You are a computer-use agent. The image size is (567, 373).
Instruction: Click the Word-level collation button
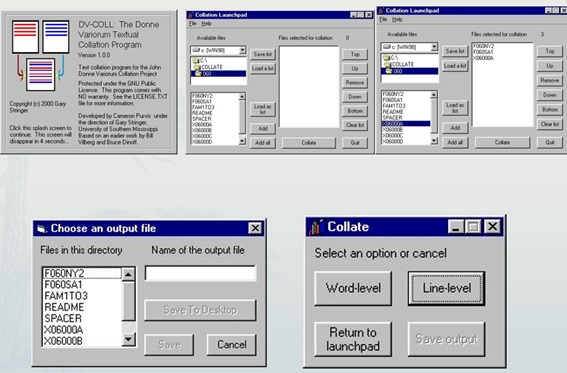pos(353,288)
